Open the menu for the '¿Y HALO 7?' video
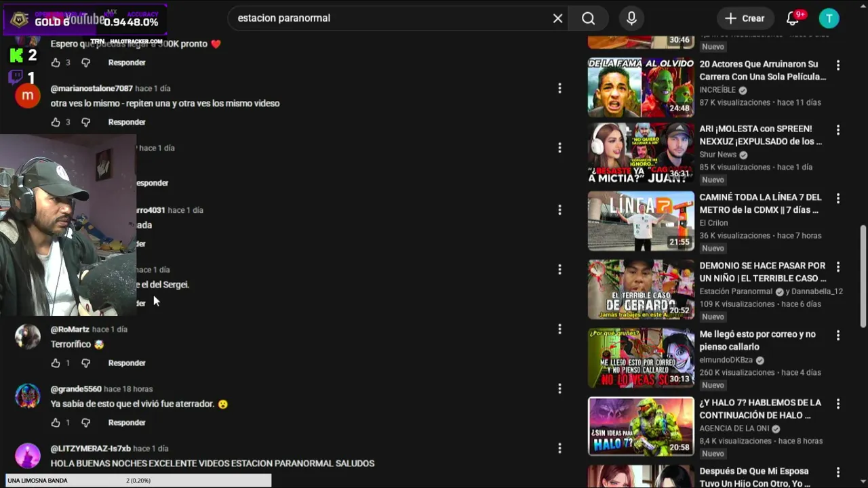Screen dimensions: 868x488 click(838, 404)
